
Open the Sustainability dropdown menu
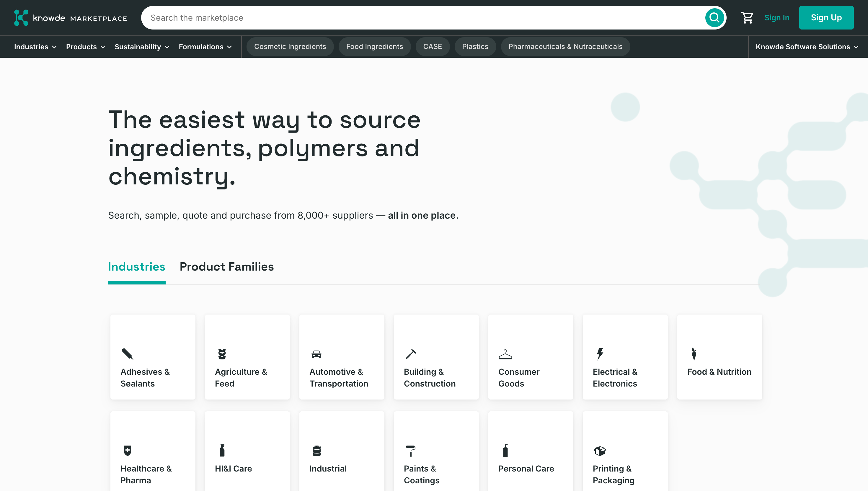click(142, 47)
